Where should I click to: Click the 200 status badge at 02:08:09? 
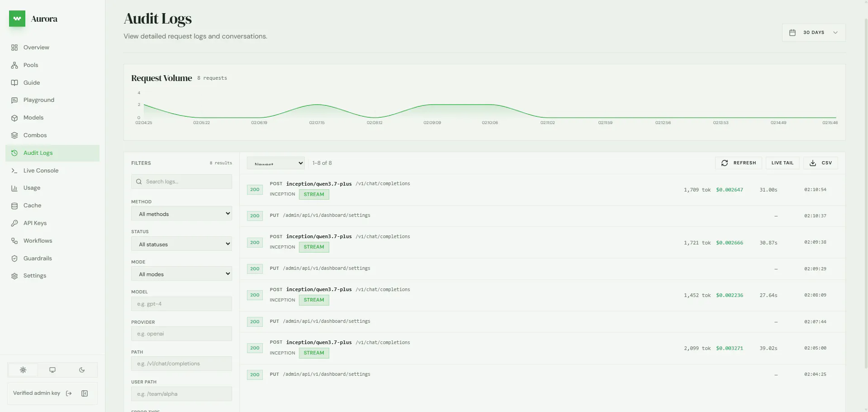(x=255, y=295)
